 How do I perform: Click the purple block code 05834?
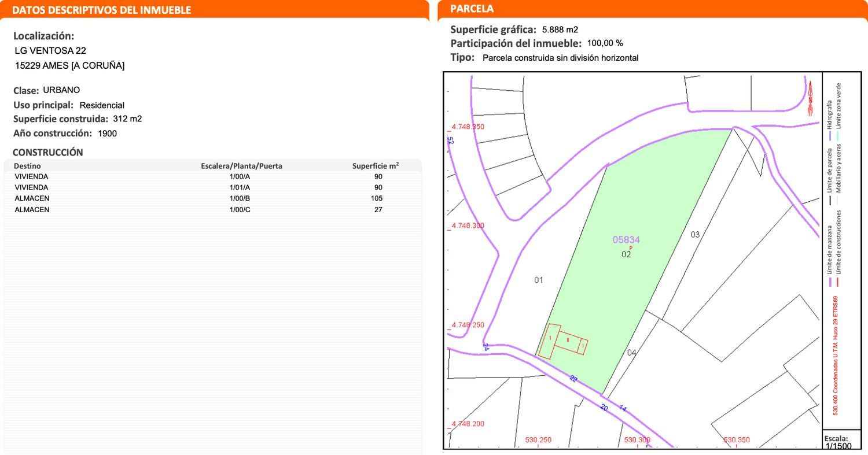tap(626, 239)
